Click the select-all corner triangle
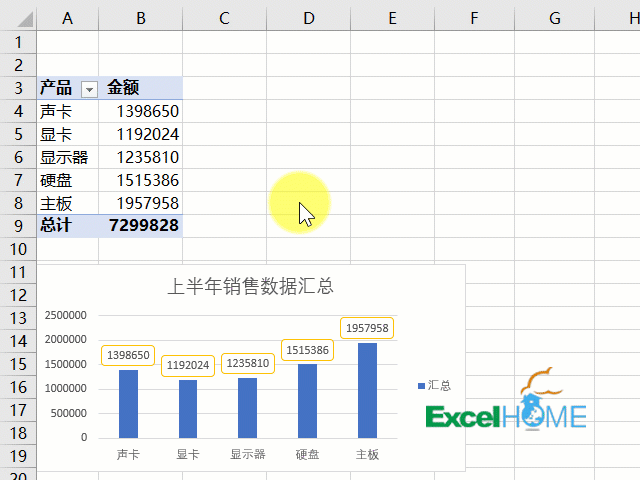Screen dimensions: 640x480 (25, 19)
